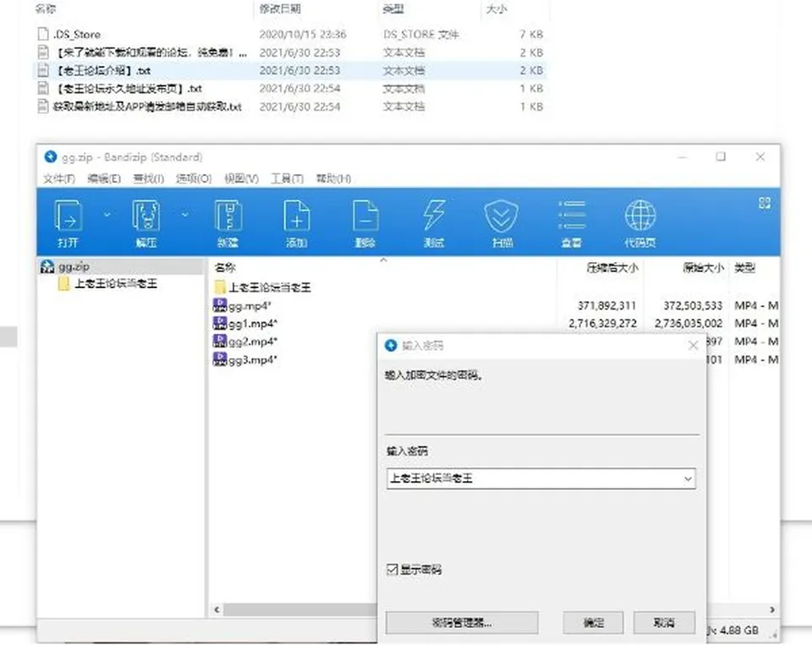The image size is (812, 645).
Task: Run the Test (测试) archive tool
Action: click(434, 216)
